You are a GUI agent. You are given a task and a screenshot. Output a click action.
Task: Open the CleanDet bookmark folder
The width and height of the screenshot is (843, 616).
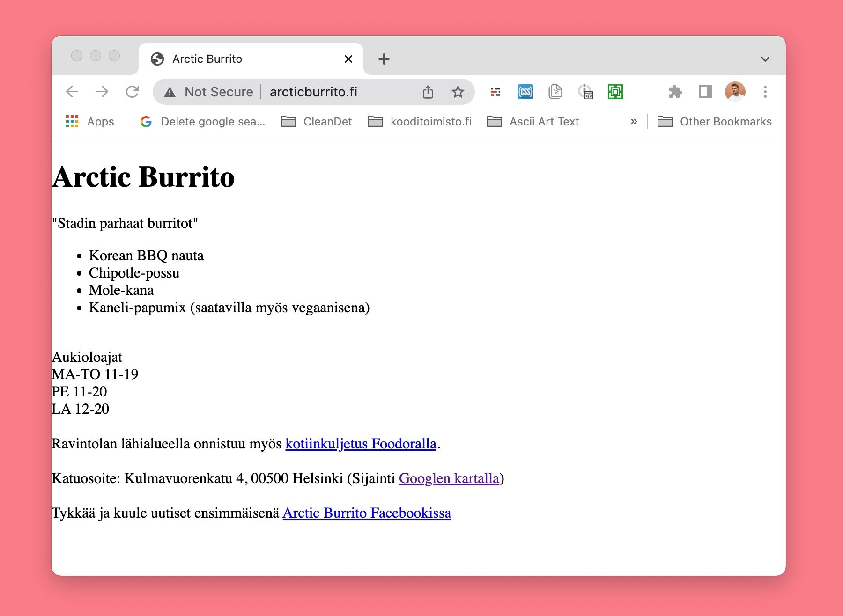317,122
